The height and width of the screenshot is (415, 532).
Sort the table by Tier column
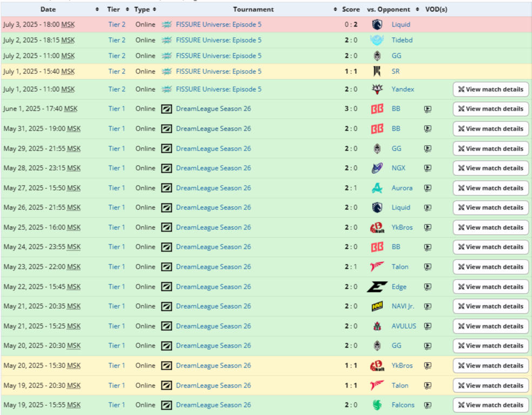coord(114,9)
